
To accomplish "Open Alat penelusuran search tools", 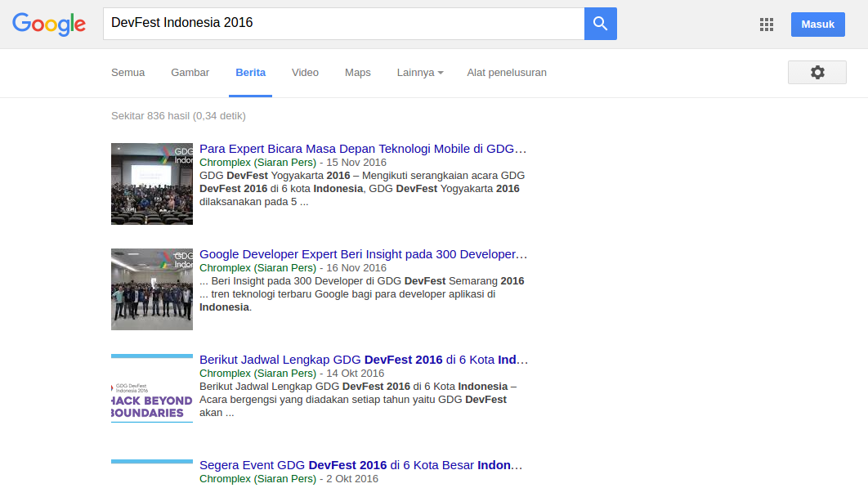I will point(507,73).
